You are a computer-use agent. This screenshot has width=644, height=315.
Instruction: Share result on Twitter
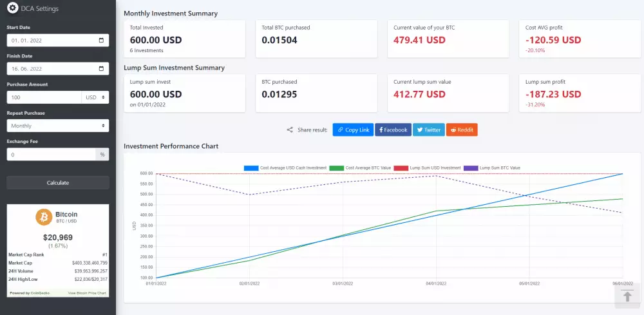428,130
